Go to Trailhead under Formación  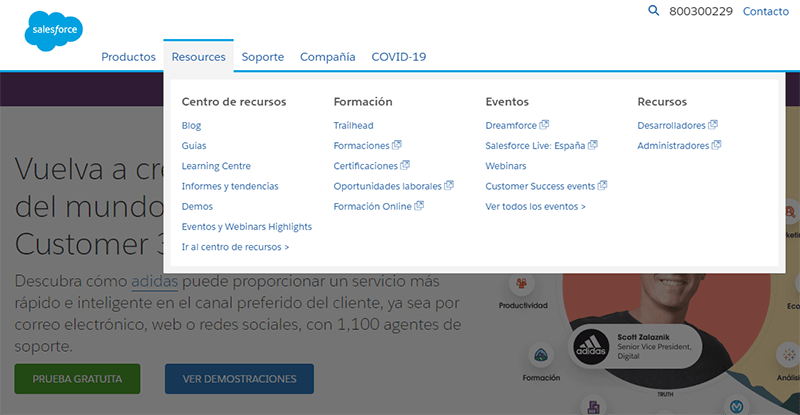tap(353, 126)
